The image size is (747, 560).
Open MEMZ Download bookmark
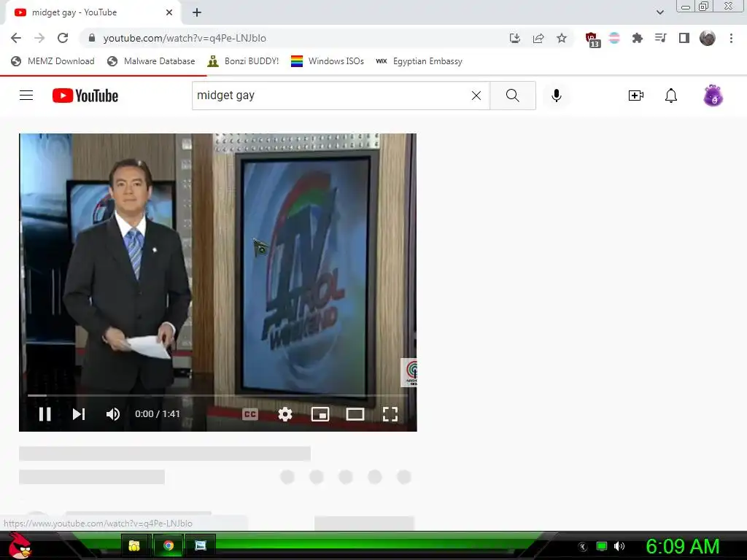pyautogui.click(x=53, y=61)
